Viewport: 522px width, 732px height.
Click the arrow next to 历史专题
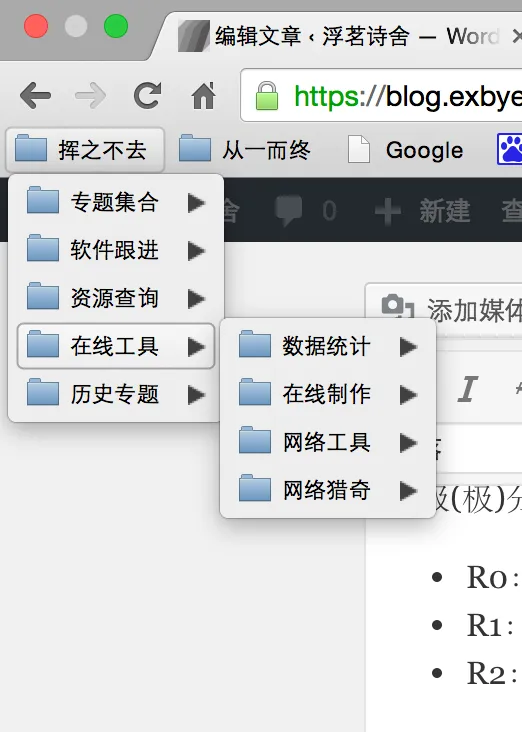197,395
